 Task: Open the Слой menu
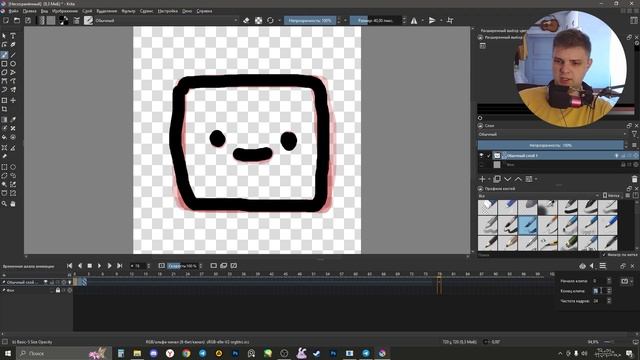[87, 11]
